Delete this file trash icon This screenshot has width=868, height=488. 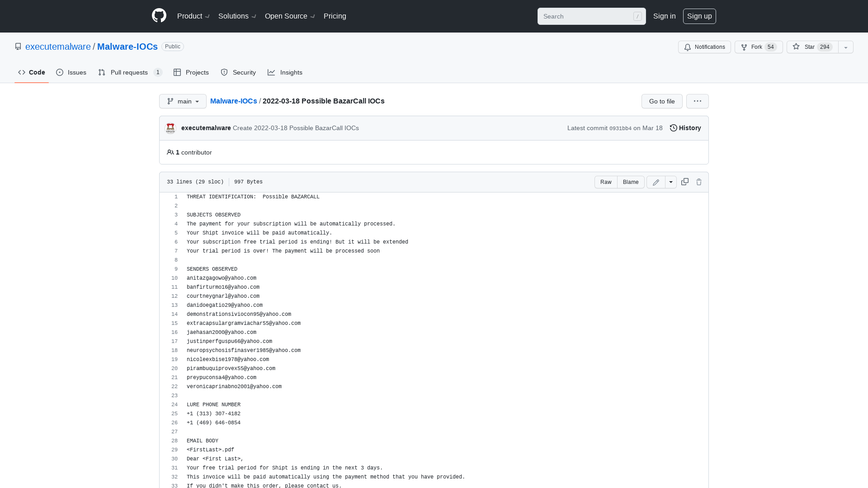(699, 182)
